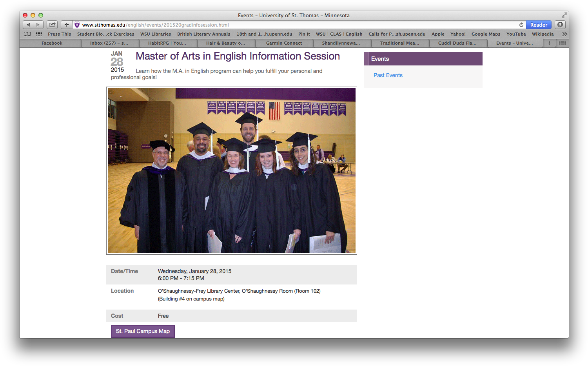588x366 pixels.
Task: Open the Downloads button in toolbar
Action: [560, 25]
